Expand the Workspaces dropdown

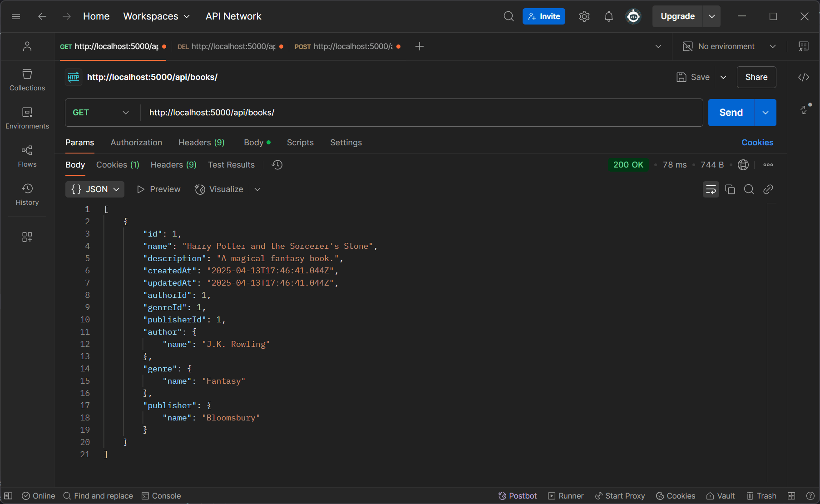pos(156,16)
